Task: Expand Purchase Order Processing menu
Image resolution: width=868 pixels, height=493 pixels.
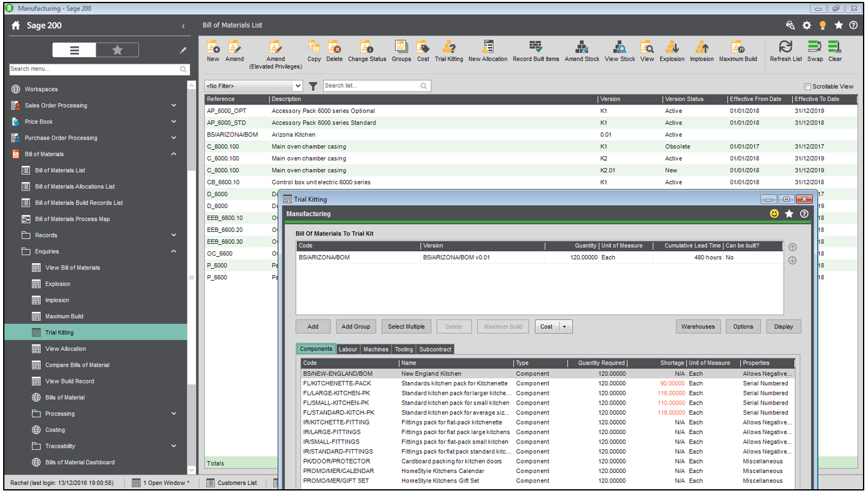Action: 173,138
